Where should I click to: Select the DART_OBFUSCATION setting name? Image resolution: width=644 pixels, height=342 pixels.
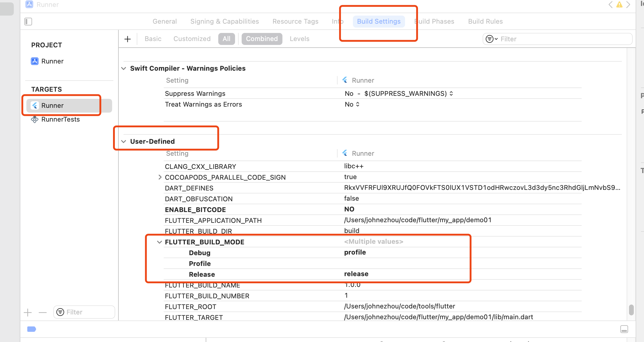coord(198,199)
